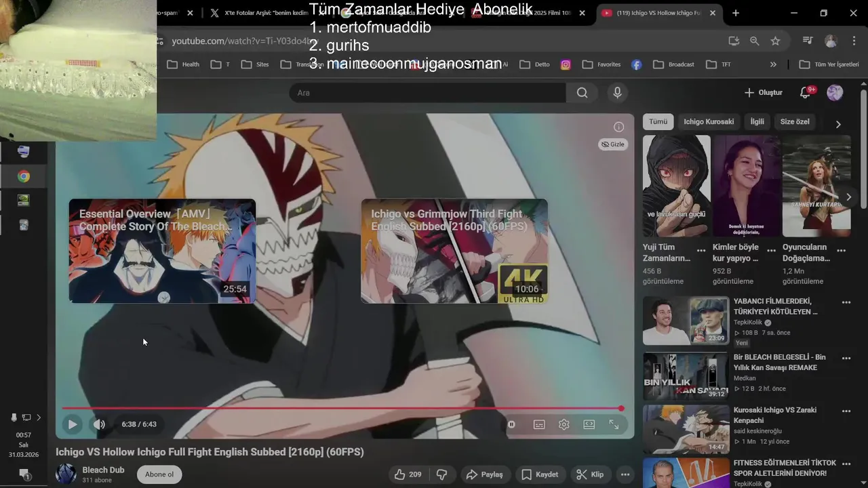Enter fullscreen mode

click(x=614, y=424)
